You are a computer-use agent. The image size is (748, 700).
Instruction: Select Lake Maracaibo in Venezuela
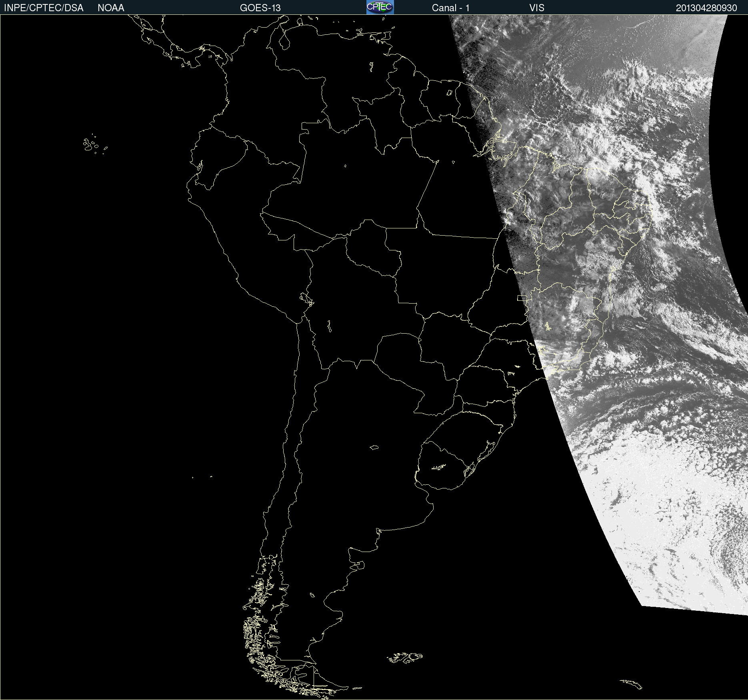click(284, 41)
